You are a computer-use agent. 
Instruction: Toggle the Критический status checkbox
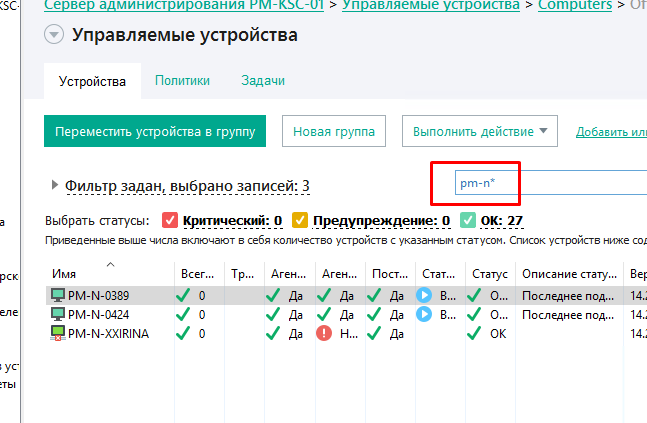point(169,221)
